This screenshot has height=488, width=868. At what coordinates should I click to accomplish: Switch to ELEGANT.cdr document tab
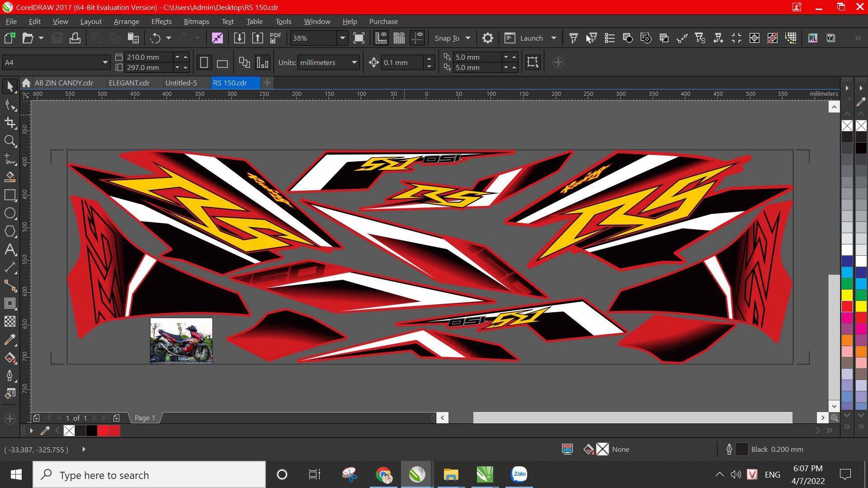(129, 83)
